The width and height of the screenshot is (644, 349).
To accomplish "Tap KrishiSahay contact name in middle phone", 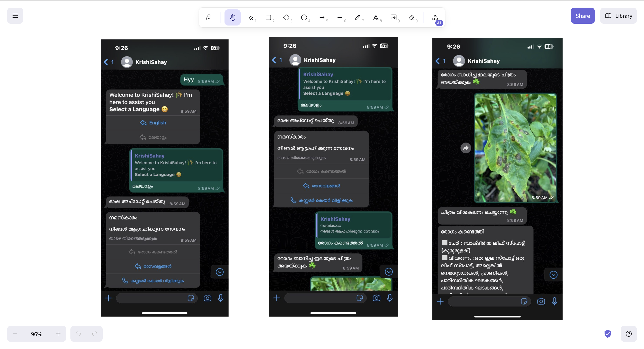I will pyautogui.click(x=320, y=60).
